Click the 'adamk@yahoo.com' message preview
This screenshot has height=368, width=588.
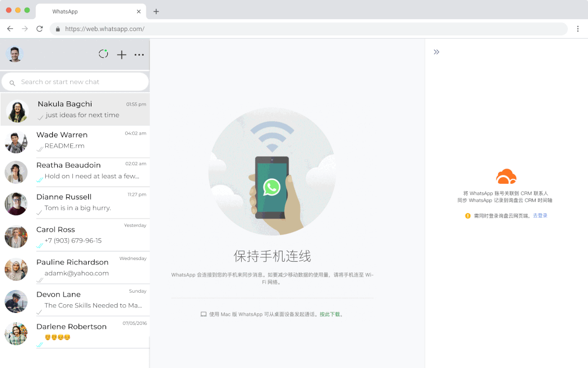tap(77, 273)
